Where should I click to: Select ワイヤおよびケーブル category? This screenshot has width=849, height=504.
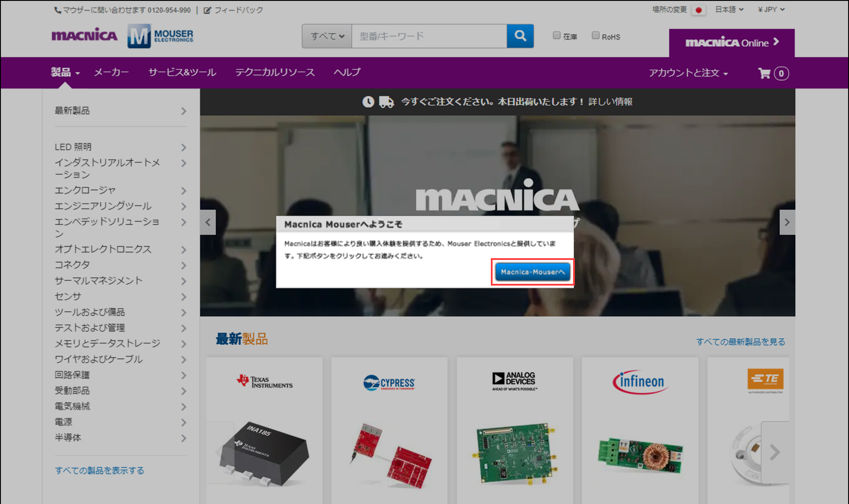pos(99,359)
